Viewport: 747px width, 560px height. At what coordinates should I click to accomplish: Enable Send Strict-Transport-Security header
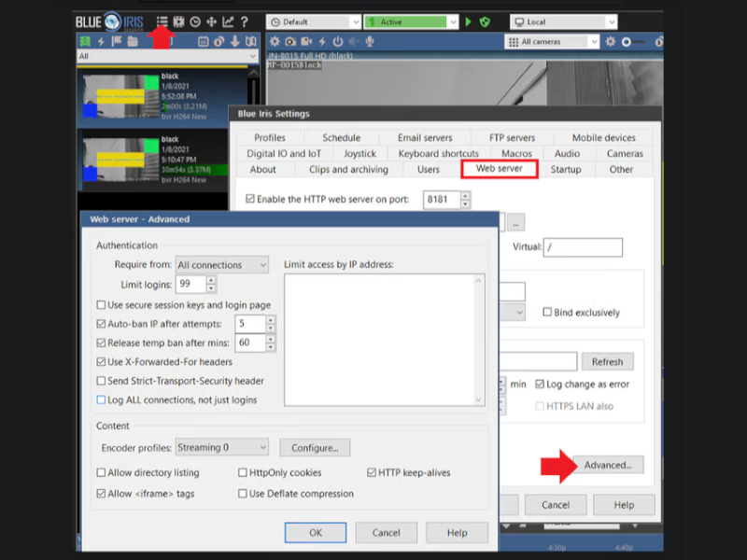pyautogui.click(x=101, y=381)
